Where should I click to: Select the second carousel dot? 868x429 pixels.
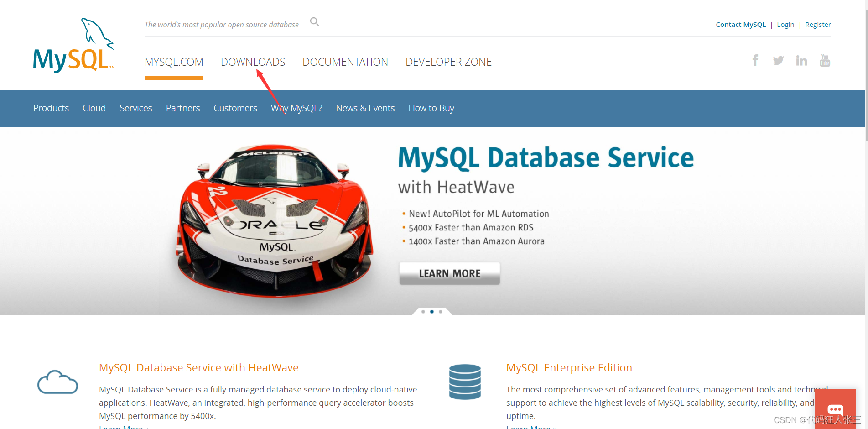432,312
